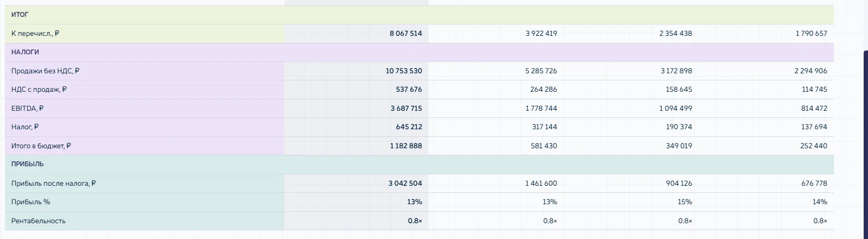Click the value 137 694
This screenshot has width=868, height=239.
pos(815,127)
